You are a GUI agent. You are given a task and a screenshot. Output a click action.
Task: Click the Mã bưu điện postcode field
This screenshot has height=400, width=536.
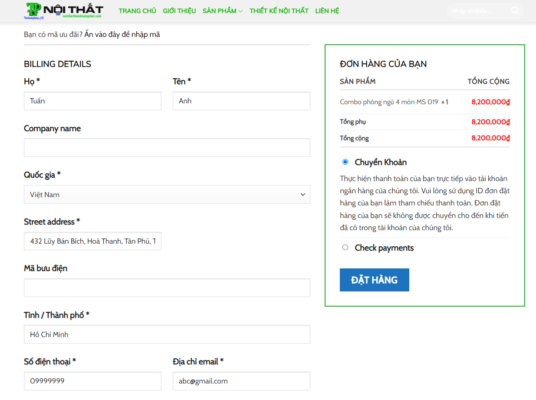point(167,288)
